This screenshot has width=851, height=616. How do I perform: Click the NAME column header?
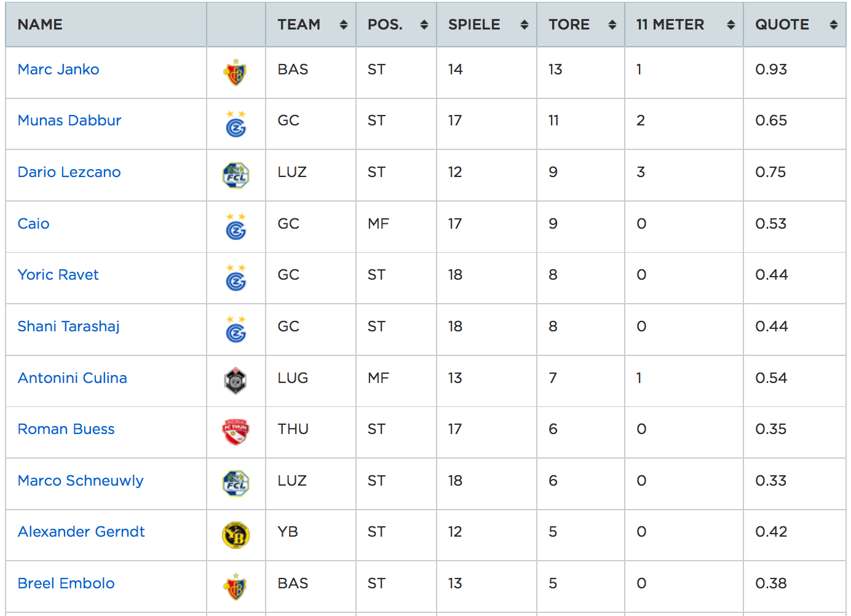40,25
